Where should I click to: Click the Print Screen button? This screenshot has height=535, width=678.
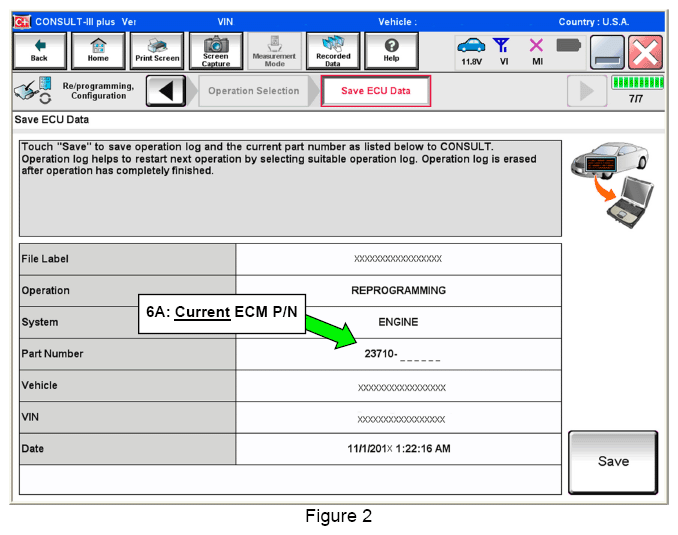157,51
